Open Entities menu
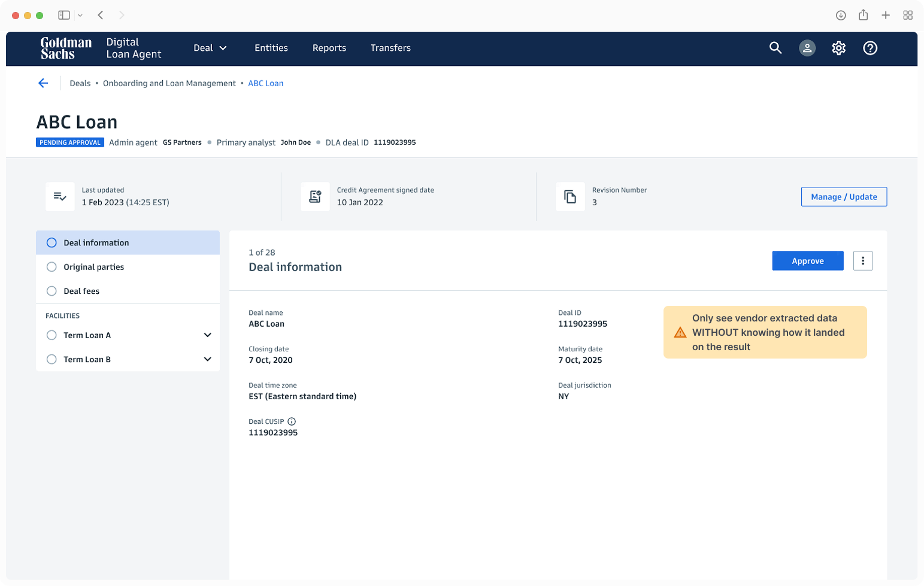Image resolution: width=924 pixels, height=586 pixels. click(x=271, y=48)
